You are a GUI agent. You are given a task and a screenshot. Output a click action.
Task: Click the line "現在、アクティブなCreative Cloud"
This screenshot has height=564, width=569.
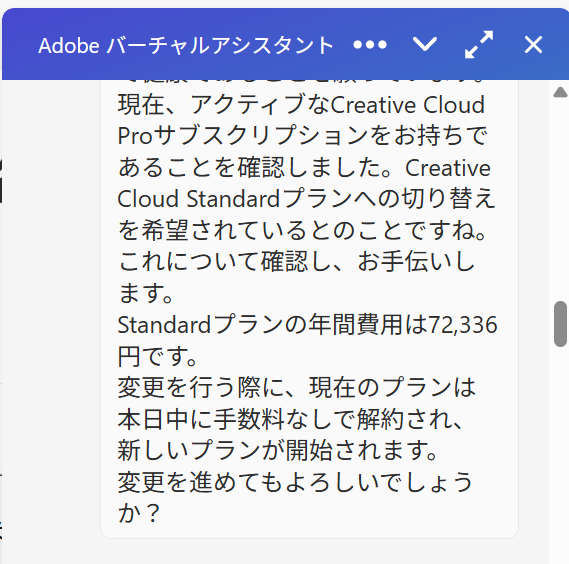(302, 105)
